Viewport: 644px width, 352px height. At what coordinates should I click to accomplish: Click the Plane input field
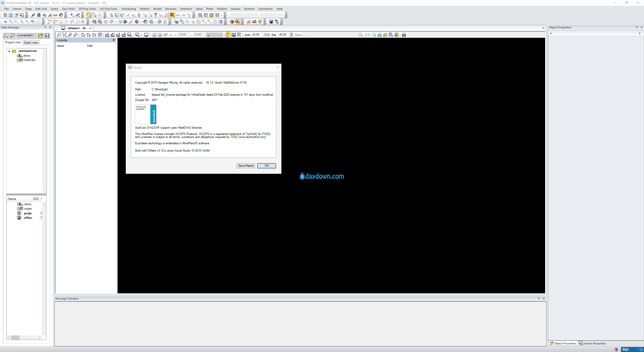point(330,35)
